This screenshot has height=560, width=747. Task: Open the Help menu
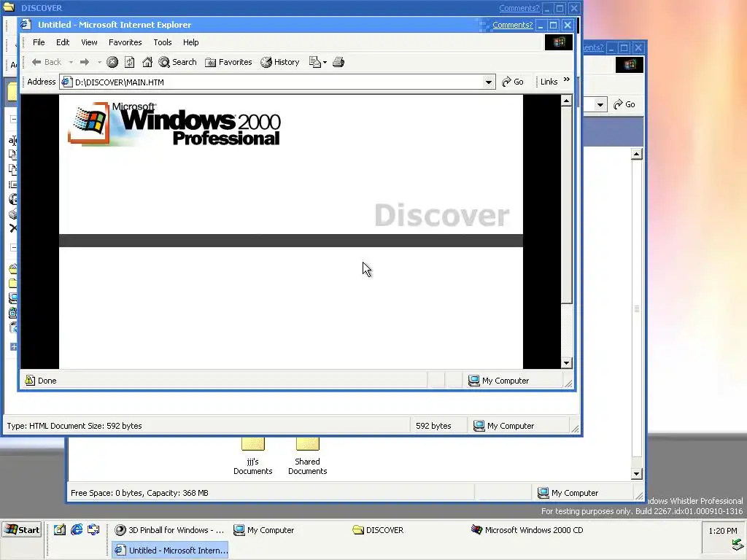coord(190,42)
